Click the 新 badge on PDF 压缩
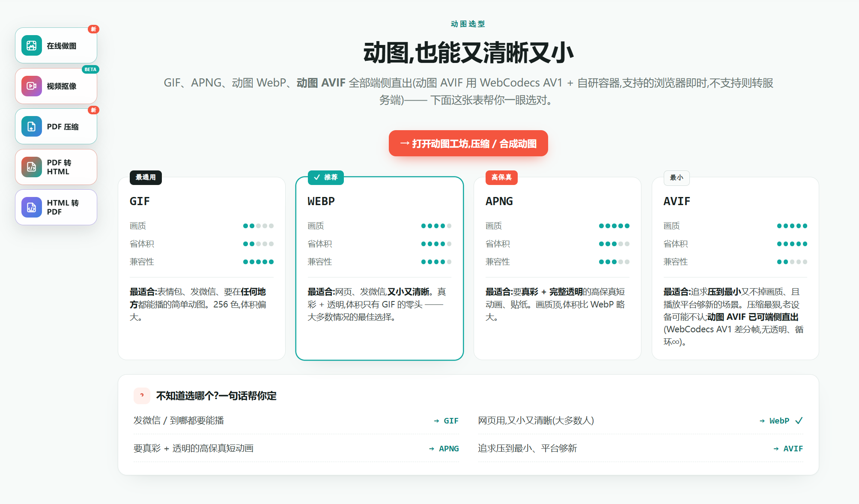This screenshot has height=504, width=859. pyautogui.click(x=93, y=110)
